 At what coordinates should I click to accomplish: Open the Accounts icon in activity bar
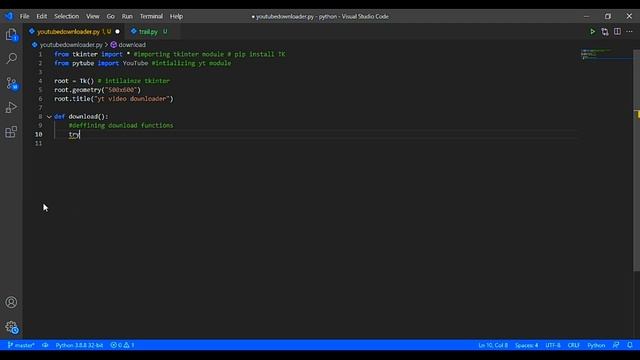tap(11, 302)
